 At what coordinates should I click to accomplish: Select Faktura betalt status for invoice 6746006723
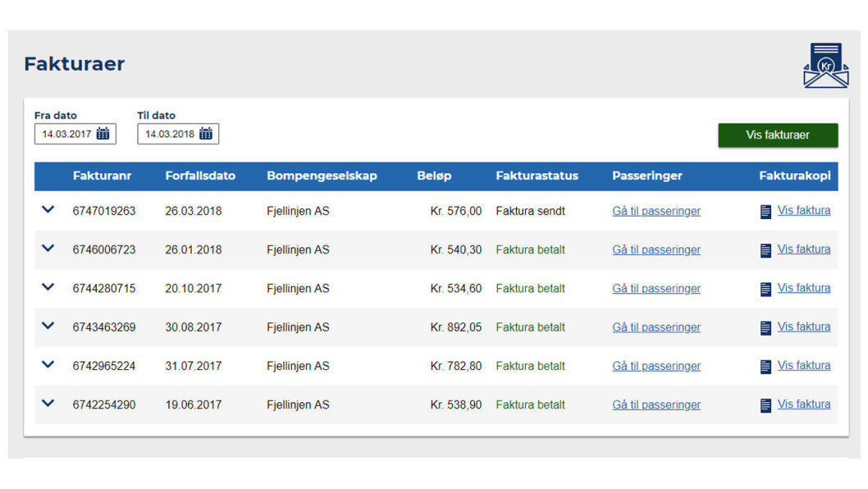(x=530, y=249)
